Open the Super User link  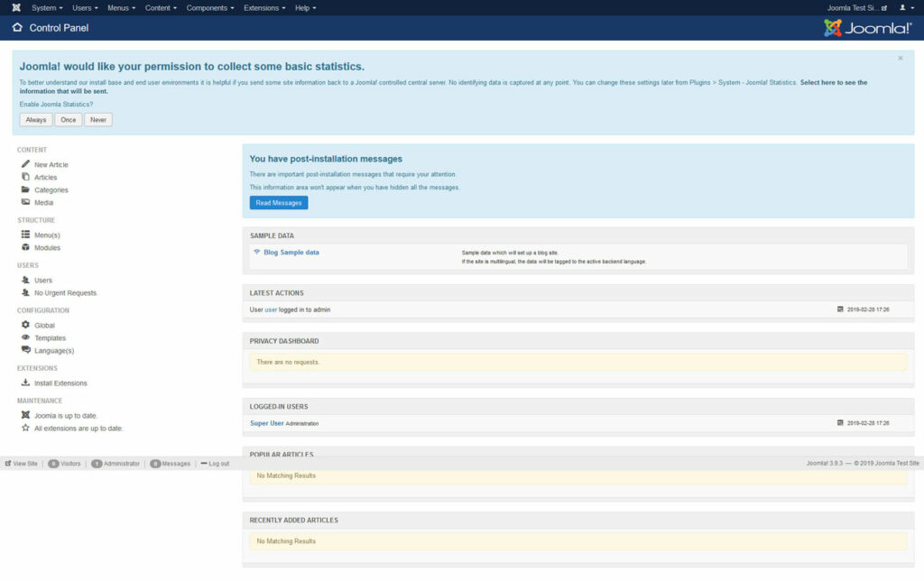point(267,423)
